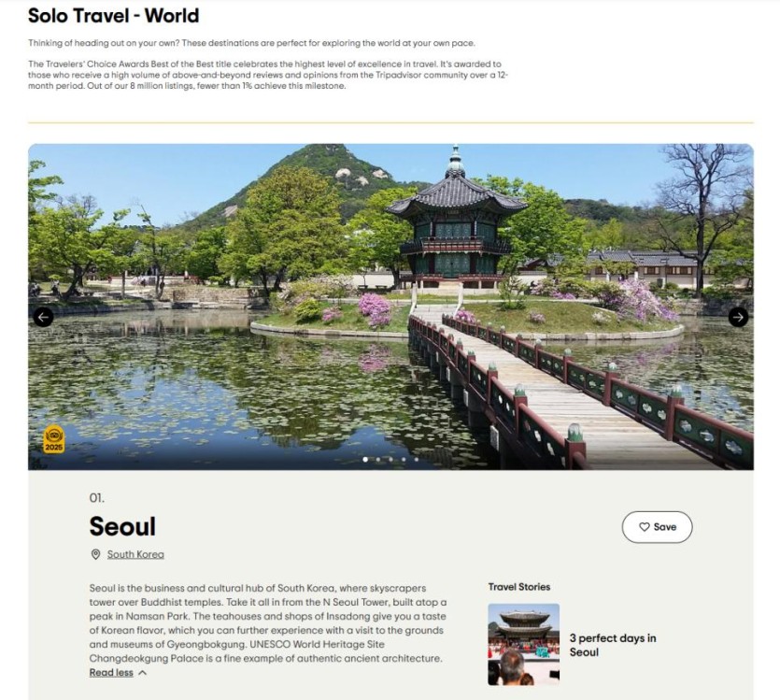Open the Seoul destination title

(122, 526)
